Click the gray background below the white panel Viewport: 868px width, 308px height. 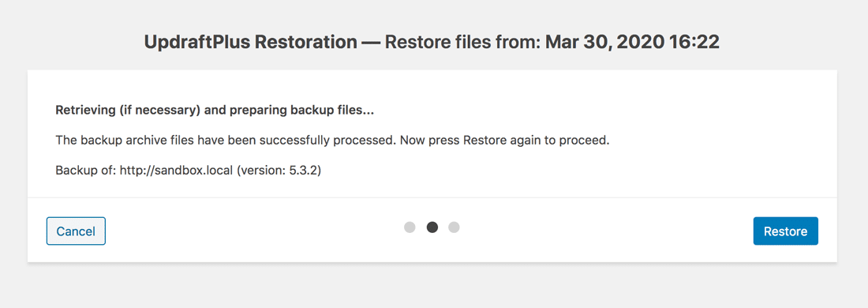pyautogui.click(x=434, y=287)
